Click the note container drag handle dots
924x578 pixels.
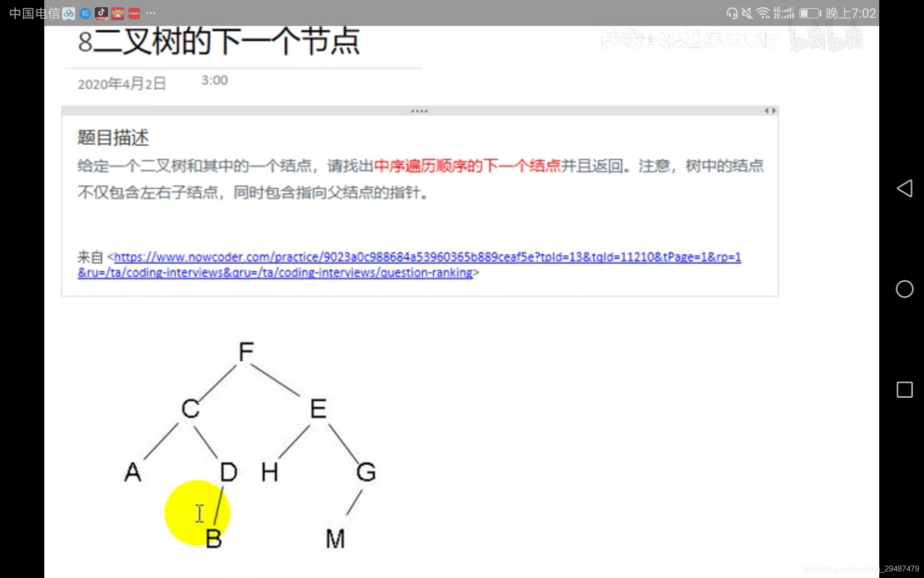pyautogui.click(x=420, y=111)
